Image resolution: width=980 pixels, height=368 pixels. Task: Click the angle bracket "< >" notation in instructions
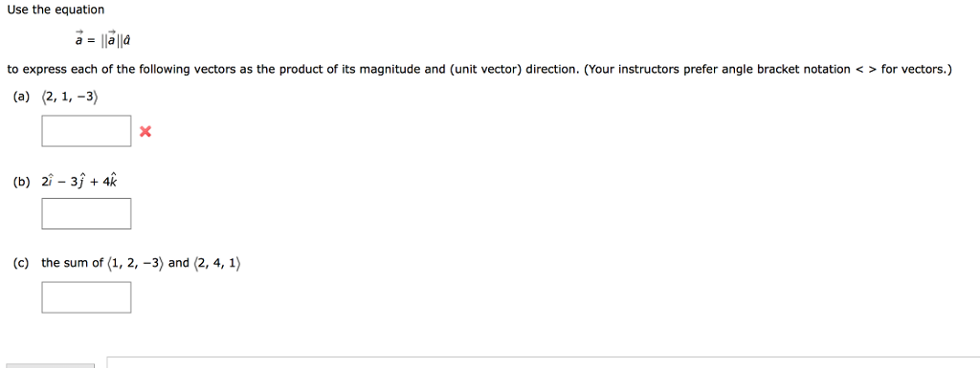coord(865,69)
